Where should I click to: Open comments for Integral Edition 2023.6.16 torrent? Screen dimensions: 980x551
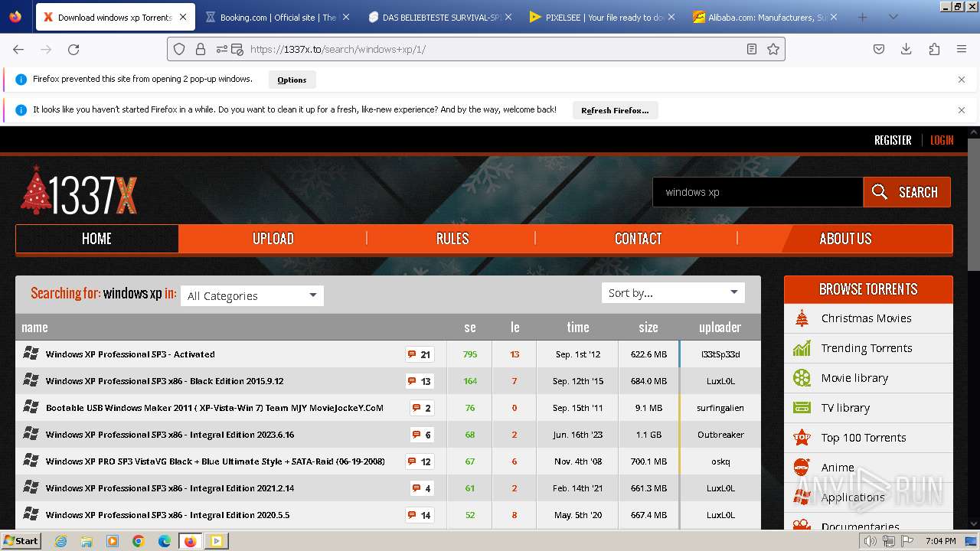coord(422,435)
